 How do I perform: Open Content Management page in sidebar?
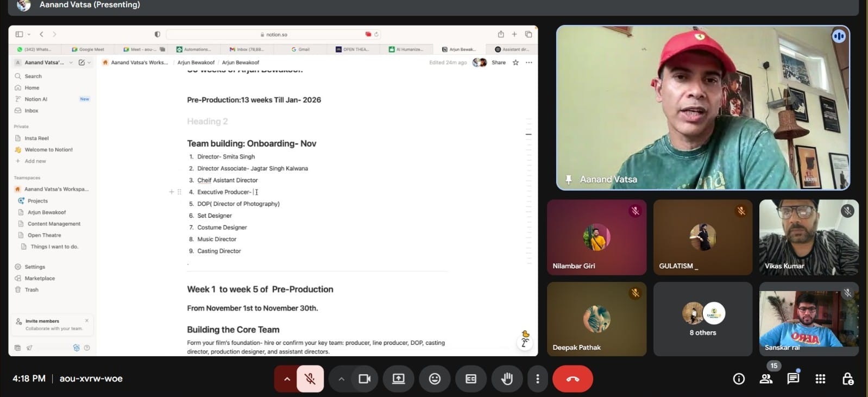(54, 224)
